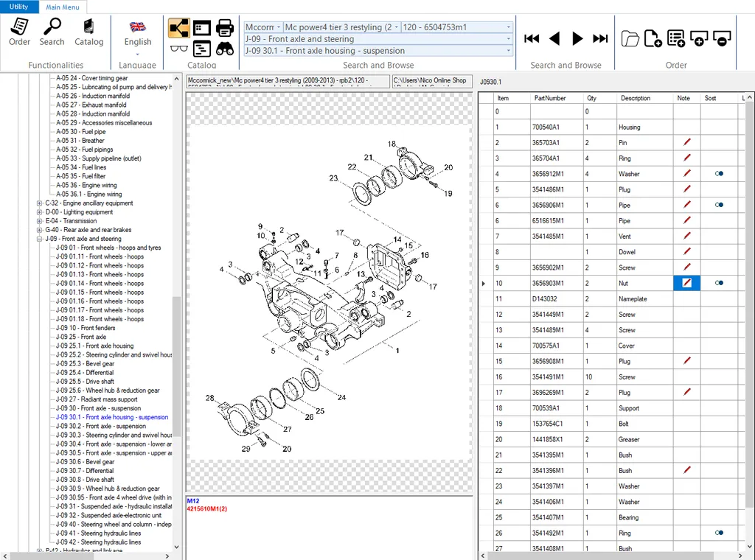Add the selected item to the order

pos(699,38)
